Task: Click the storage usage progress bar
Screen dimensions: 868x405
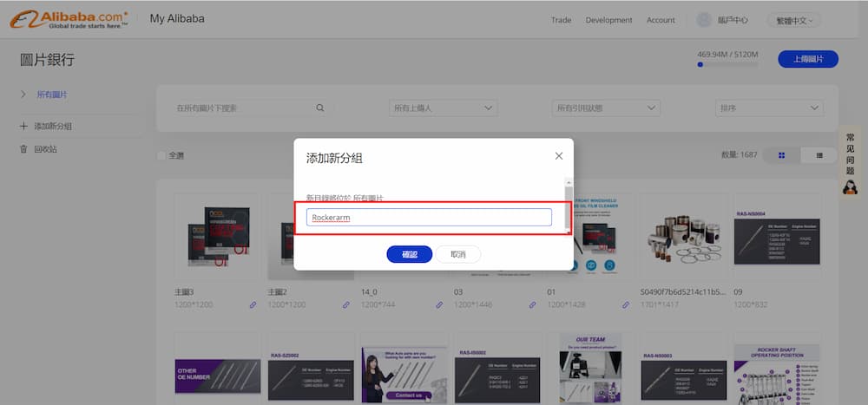Action: click(x=727, y=64)
